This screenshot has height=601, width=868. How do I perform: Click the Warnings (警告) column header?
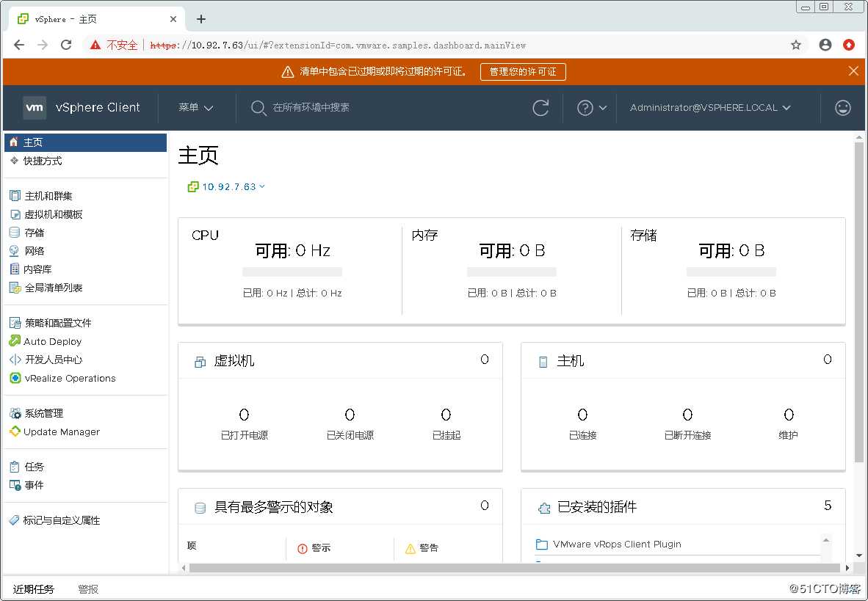pos(422,548)
